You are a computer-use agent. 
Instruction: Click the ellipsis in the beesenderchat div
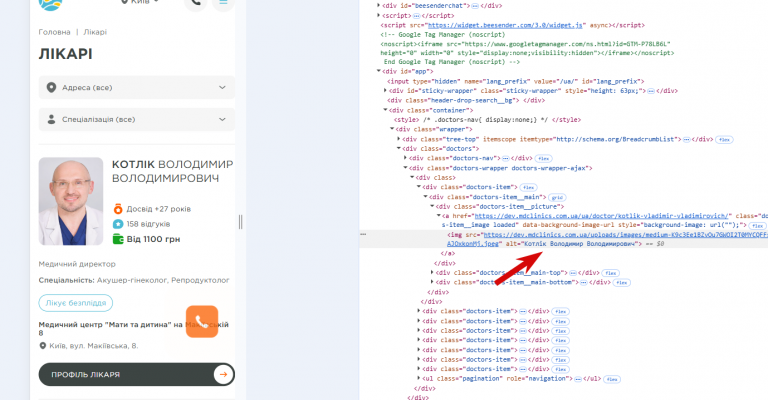[x=475, y=6]
